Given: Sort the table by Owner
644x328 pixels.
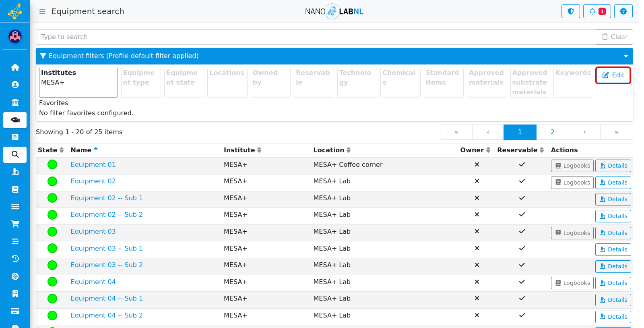Looking at the screenshot, I should pyautogui.click(x=475, y=150).
